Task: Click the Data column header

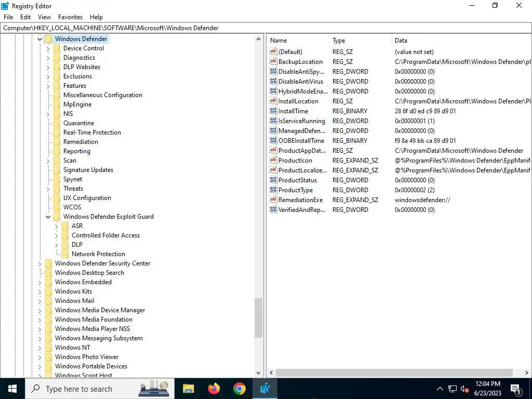Action: tap(461, 41)
